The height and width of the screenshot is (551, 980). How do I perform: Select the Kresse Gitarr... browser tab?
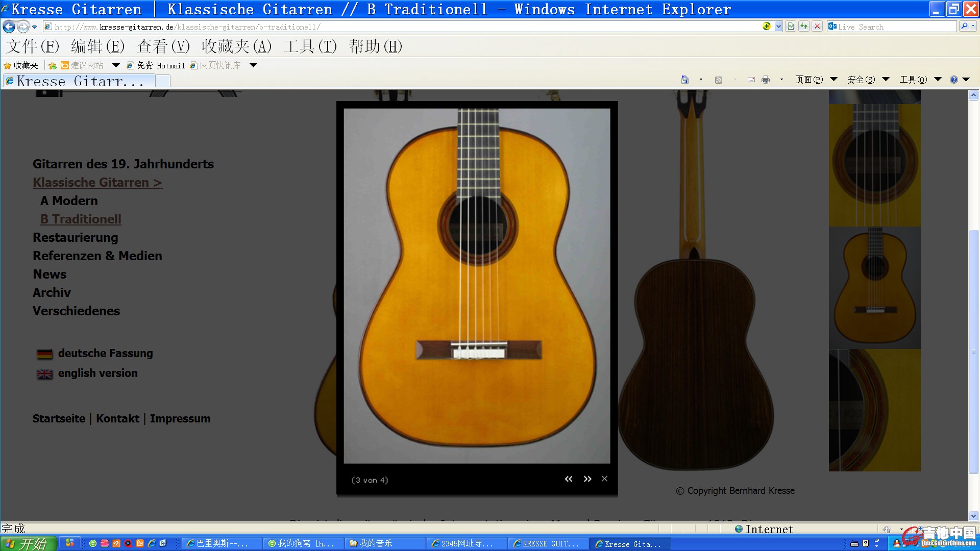pyautogui.click(x=79, y=81)
